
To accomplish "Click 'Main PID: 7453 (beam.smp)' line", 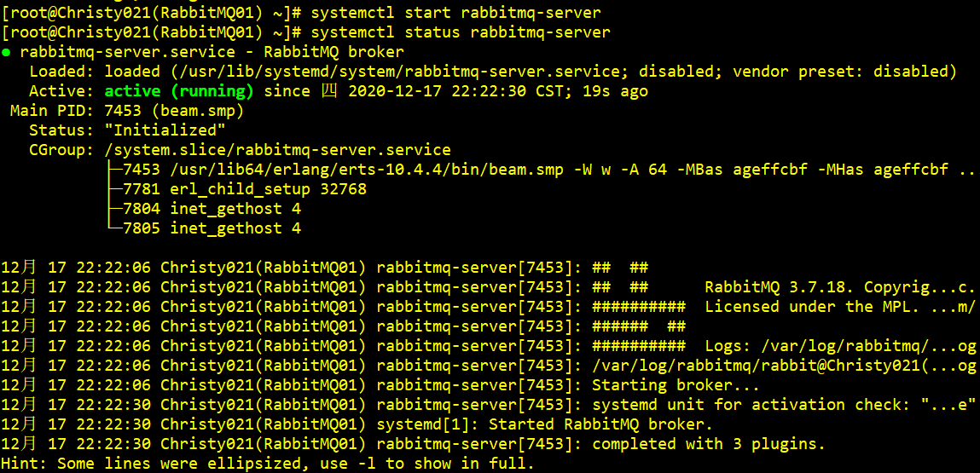I will (x=127, y=112).
